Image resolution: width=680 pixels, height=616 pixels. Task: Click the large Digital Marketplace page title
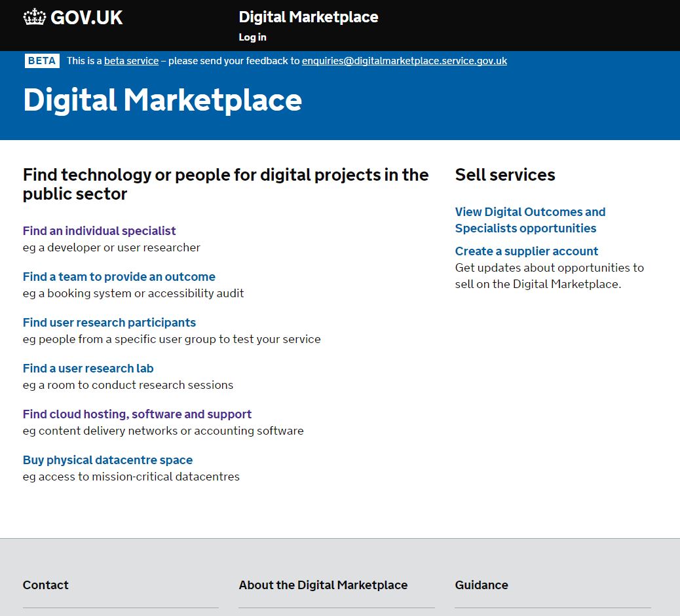click(162, 100)
